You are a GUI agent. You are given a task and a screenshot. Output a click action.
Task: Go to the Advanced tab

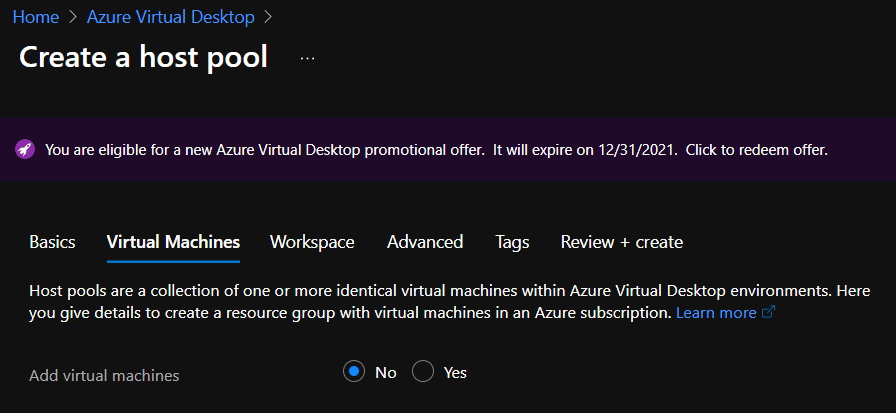click(x=425, y=242)
